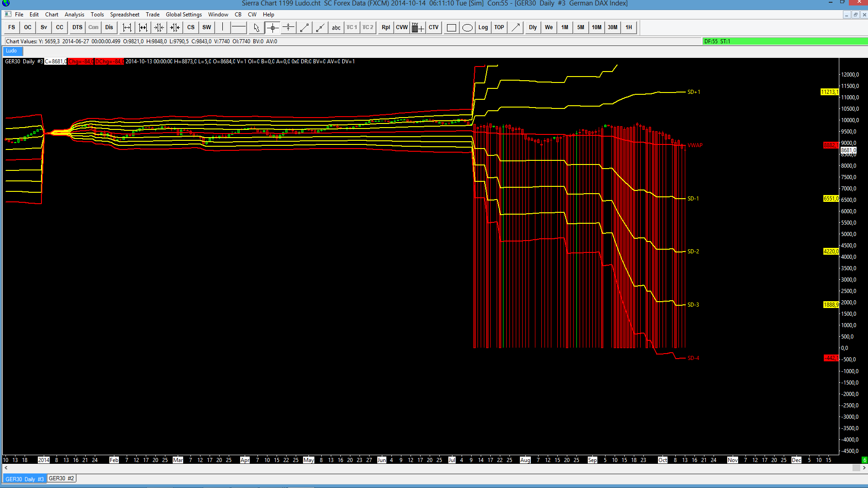This screenshot has width=868, height=488.
Task: Pick the rectangle drawing tool
Action: point(451,27)
